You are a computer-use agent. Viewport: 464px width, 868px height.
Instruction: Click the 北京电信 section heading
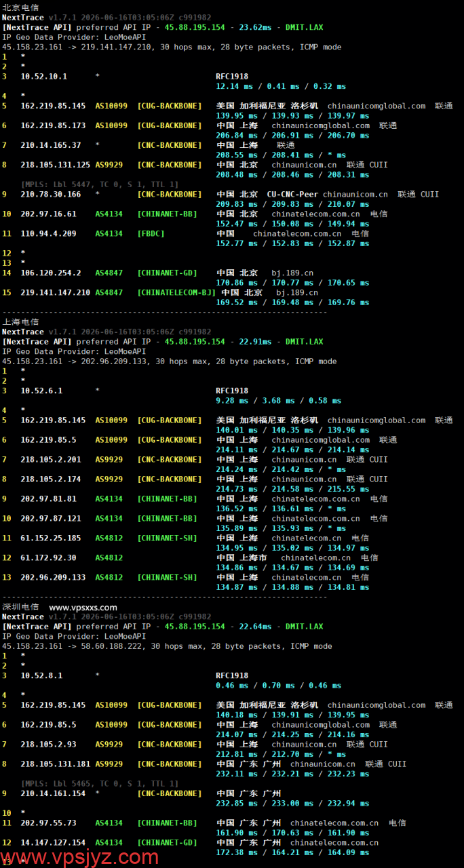(20, 7)
